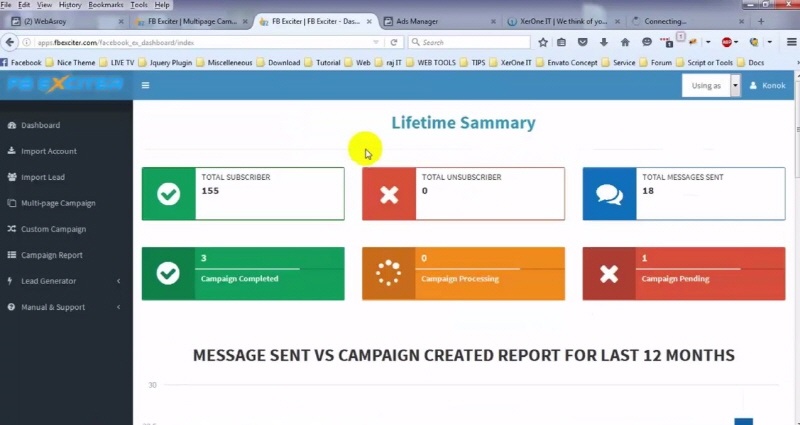Expand the Manual & Support submenu
Screen dimensions: 800x425
(66, 307)
